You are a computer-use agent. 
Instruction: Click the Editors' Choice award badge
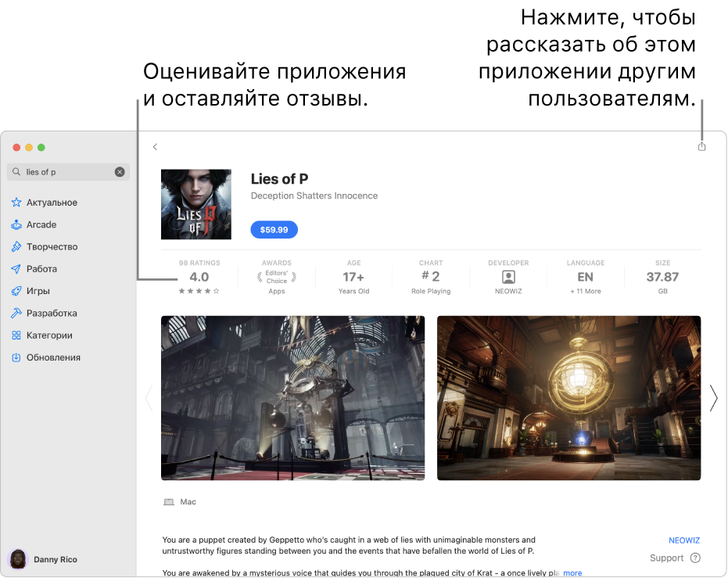pyautogui.click(x=277, y=277)
